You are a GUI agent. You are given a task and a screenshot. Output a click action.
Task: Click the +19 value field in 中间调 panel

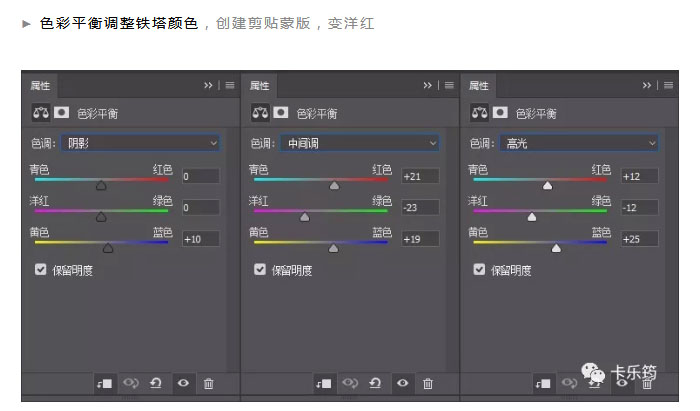click(x=420, y=239)
